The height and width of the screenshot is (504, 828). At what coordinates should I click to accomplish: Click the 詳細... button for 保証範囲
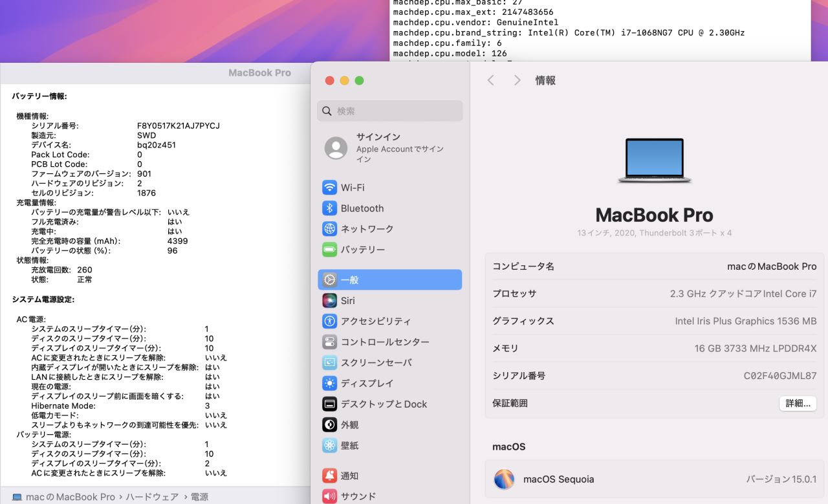tap(798, 403)
